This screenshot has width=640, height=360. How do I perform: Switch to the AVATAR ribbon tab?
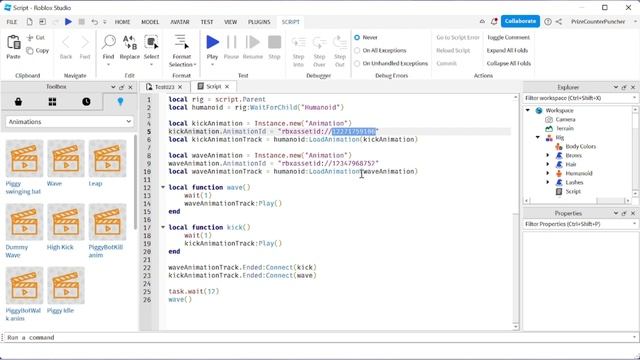click(180, 22)
